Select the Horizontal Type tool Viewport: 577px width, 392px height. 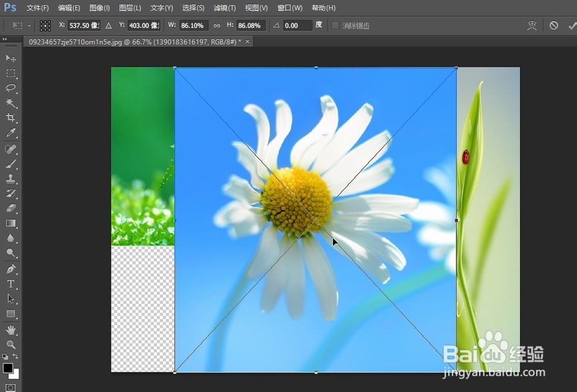[10, 284]
